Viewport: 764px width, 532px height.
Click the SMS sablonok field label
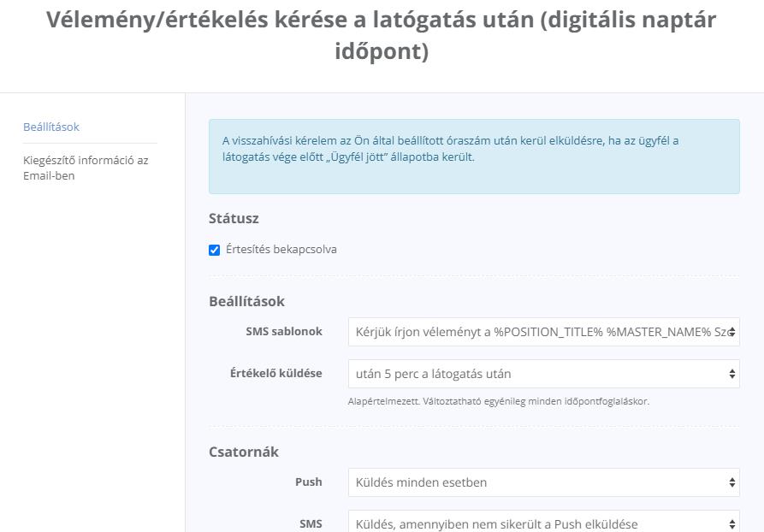click(284, 331)
